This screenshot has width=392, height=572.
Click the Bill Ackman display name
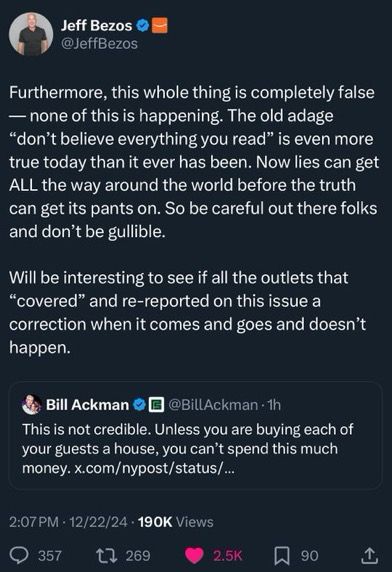click(88, 405)
